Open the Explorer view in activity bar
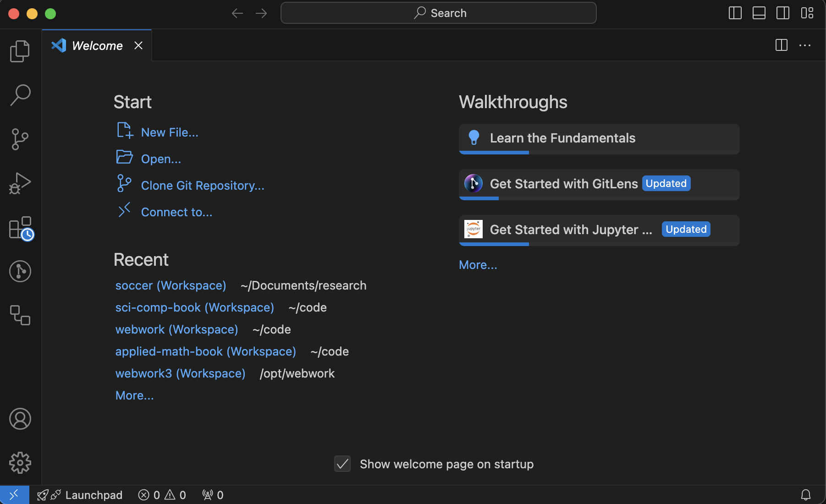The width and height of the screenshot is (826, 504). coord(20,51)
